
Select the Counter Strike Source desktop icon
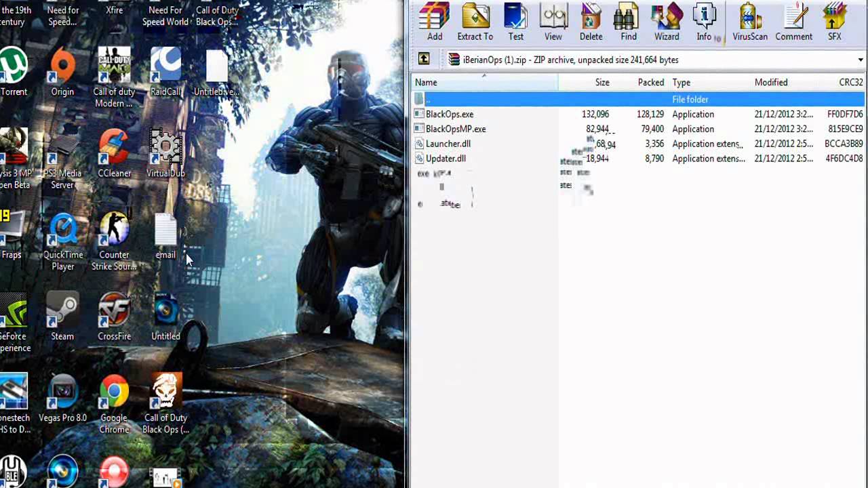[114, 241]
